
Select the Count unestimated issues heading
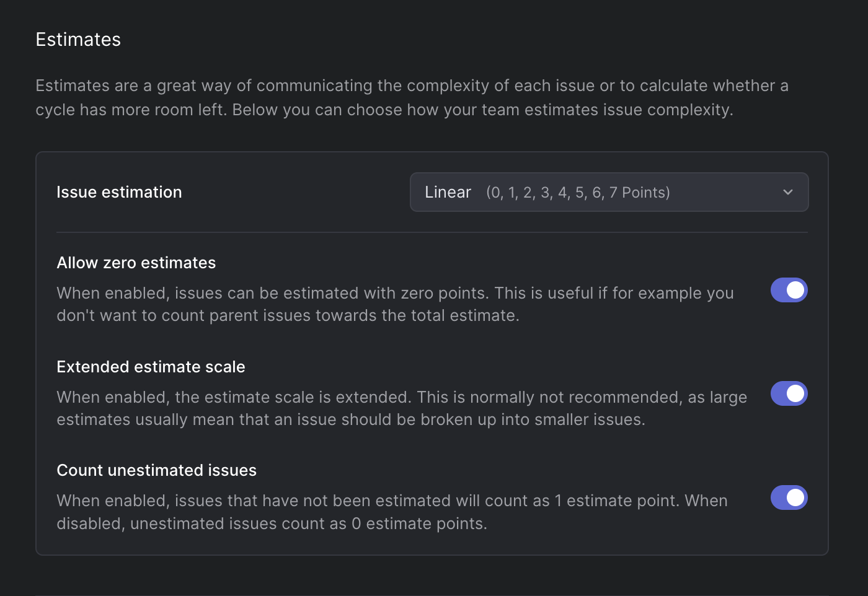[156, 470]
